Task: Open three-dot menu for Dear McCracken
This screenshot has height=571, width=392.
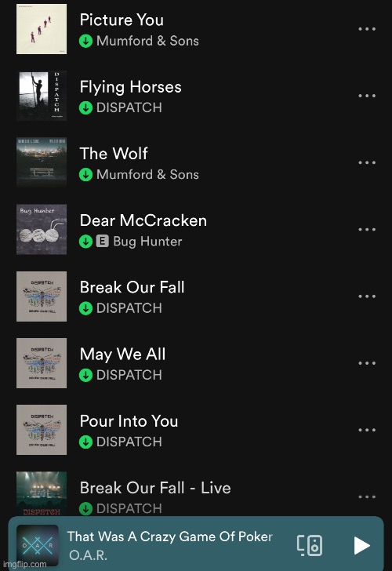Action: point(367,229)
